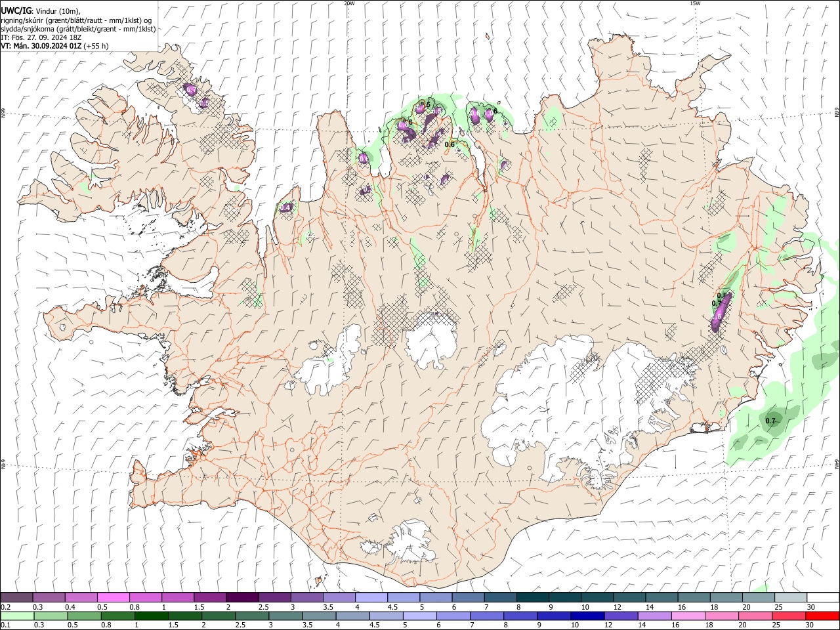Click the 'IT: Fös. 27. 09. 2024 18Z' line
This screenshot has width=840, height=630.
pos(41,37)
